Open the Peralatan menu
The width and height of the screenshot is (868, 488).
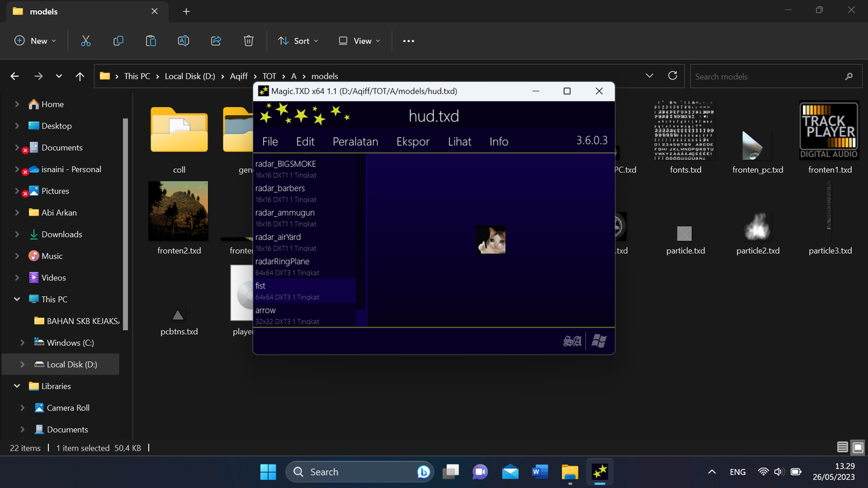coord(355,142)
